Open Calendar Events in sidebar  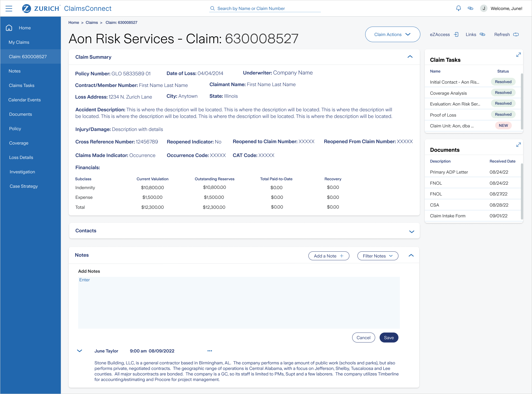[x=24, y=100]
